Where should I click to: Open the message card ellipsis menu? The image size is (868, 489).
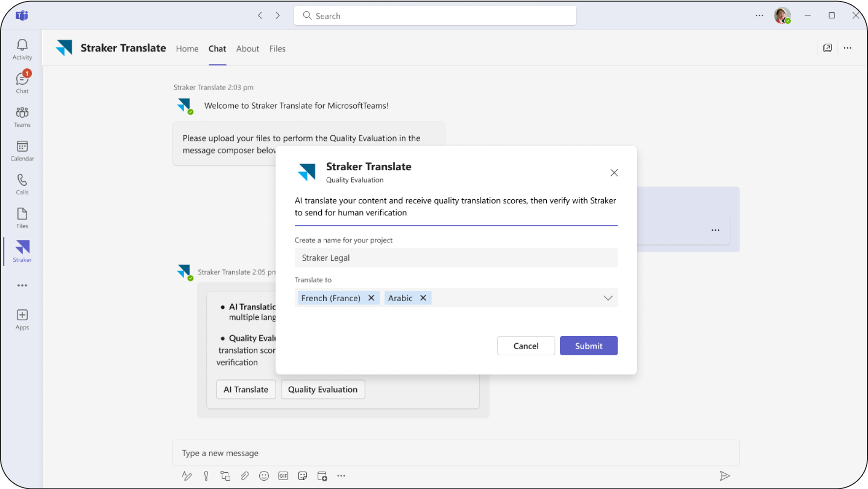(x=715, y=230)
